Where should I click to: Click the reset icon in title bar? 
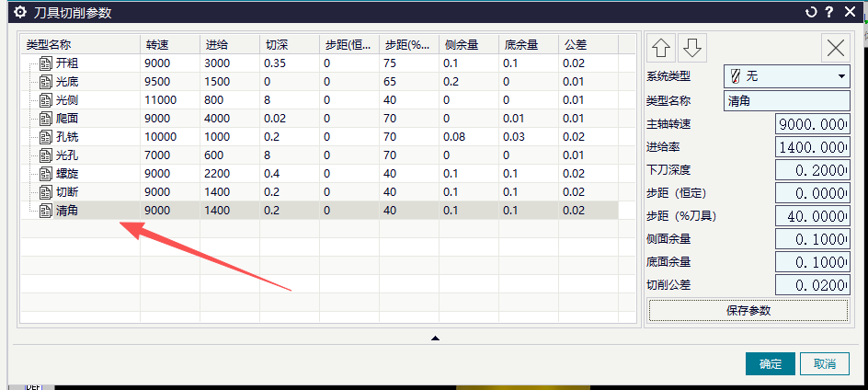[x=811, y=12]
